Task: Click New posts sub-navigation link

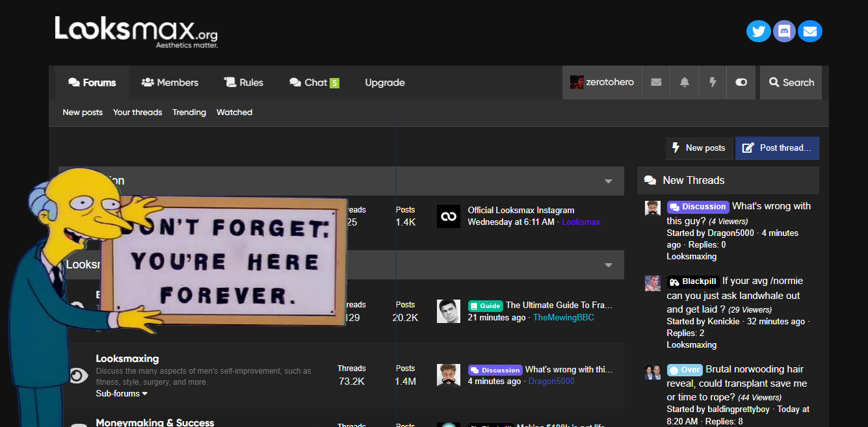Action: tap(83, 112)
